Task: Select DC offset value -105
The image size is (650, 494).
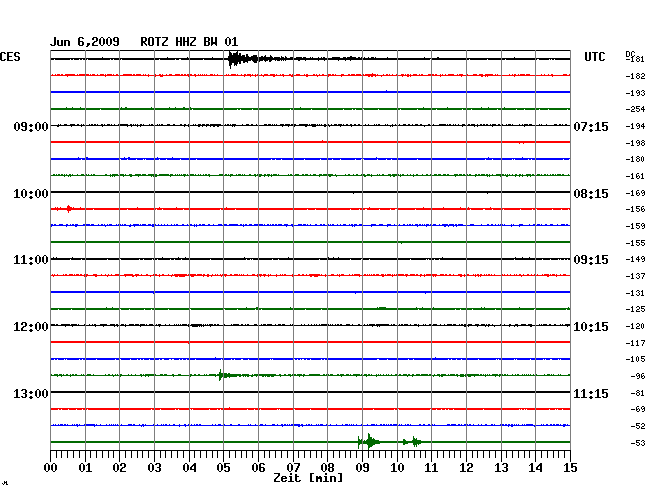Action: pos(635,359)
